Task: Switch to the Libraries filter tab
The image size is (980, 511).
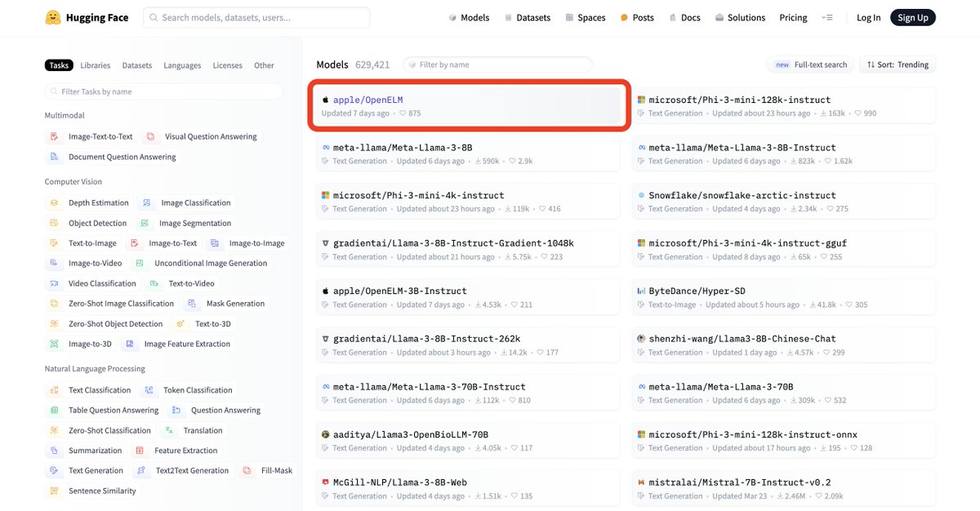Action: point(96,65)
